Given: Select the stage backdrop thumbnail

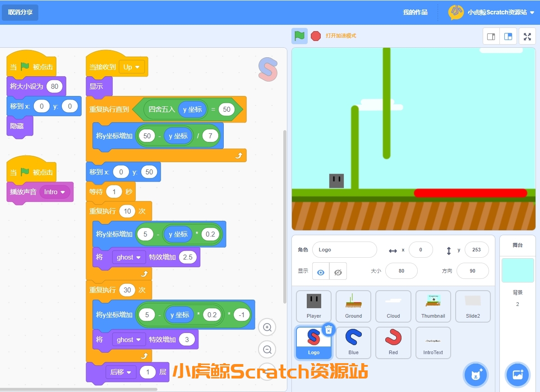Looking at the screenshot, I should pos(517,270).
